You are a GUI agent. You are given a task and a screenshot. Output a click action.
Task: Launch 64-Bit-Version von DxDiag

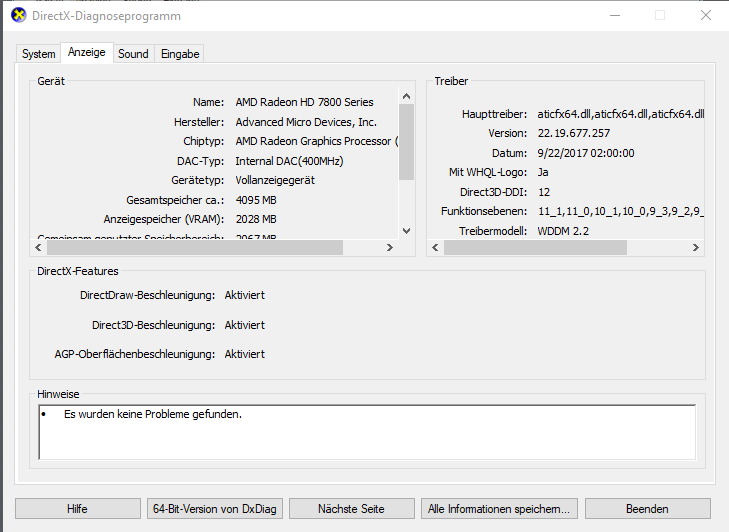(x=214, y=509)
